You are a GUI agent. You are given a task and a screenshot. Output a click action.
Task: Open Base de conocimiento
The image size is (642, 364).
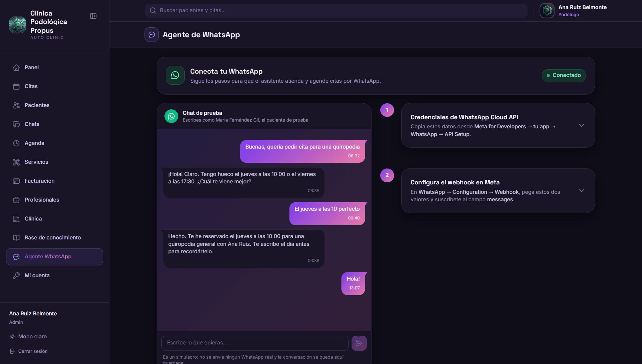[54, 238]
